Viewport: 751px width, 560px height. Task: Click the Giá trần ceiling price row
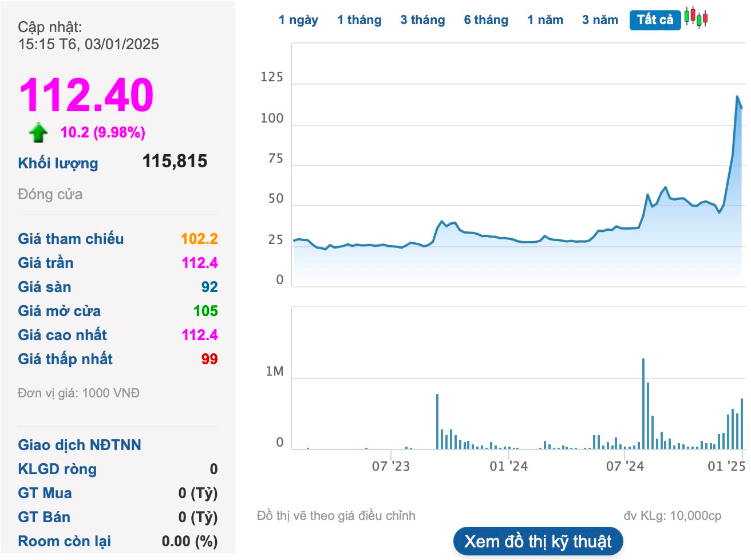[x=118, y=263]
